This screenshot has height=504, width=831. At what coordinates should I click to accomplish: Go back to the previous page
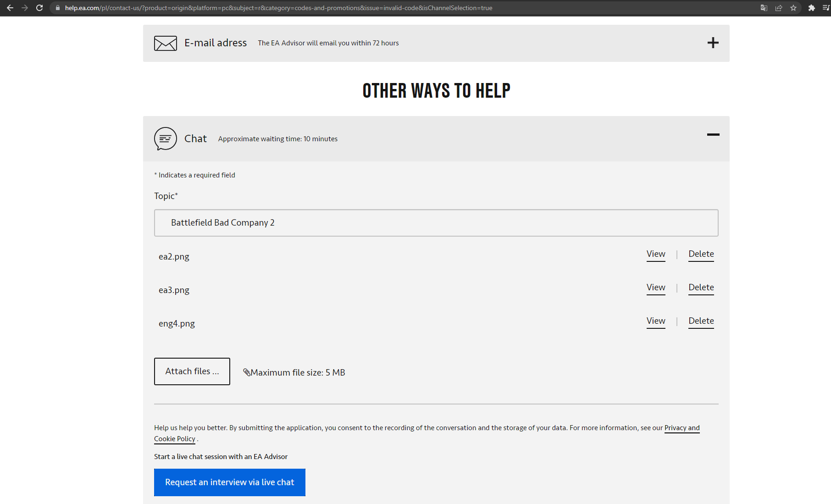click(10, 8)
